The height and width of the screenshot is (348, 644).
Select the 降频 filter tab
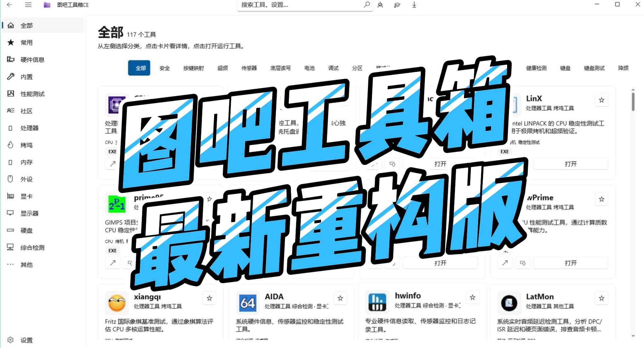coord(623,68)
